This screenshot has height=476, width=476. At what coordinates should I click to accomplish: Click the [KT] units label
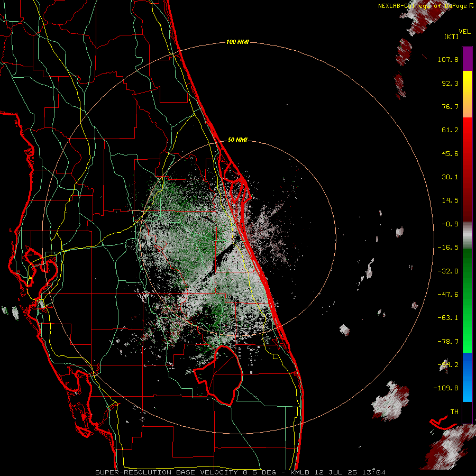(452, 36)
